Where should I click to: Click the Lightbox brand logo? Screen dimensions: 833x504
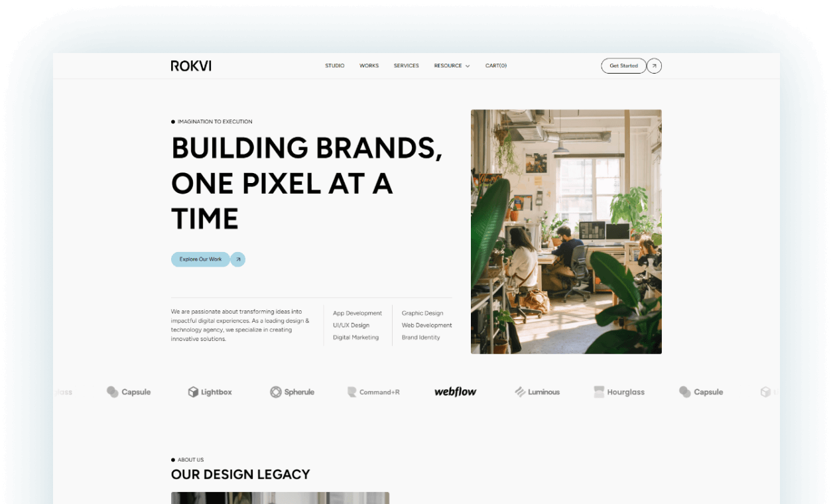pos(210,392)
